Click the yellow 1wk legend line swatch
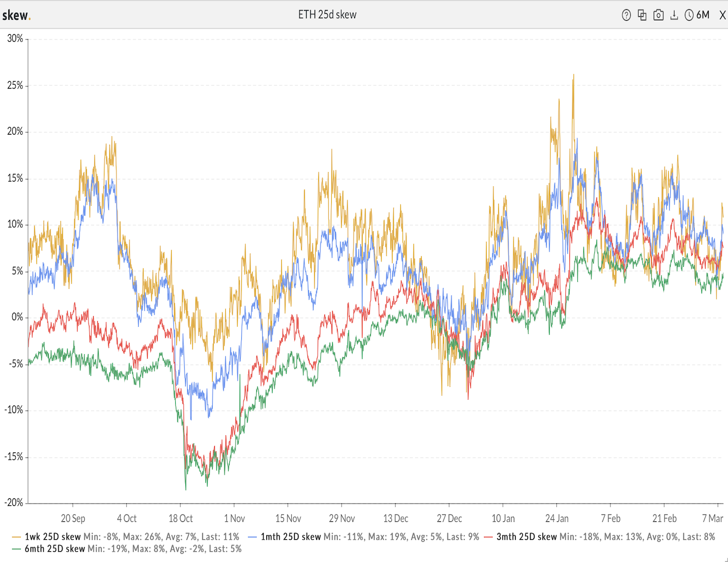Screen dimensions: 728x562 pyautogui.click(x=16, y=537)
